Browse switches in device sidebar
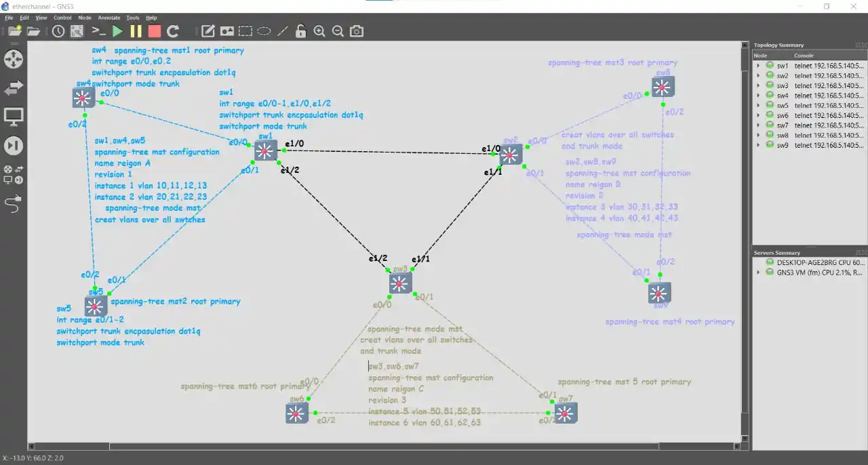 (14, 87)
